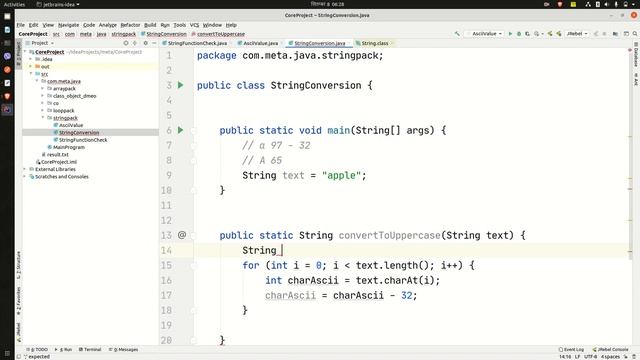Click expand/collapse all icon in Project panel
This screenshot has height=360, width=640.
click(135, 43)
